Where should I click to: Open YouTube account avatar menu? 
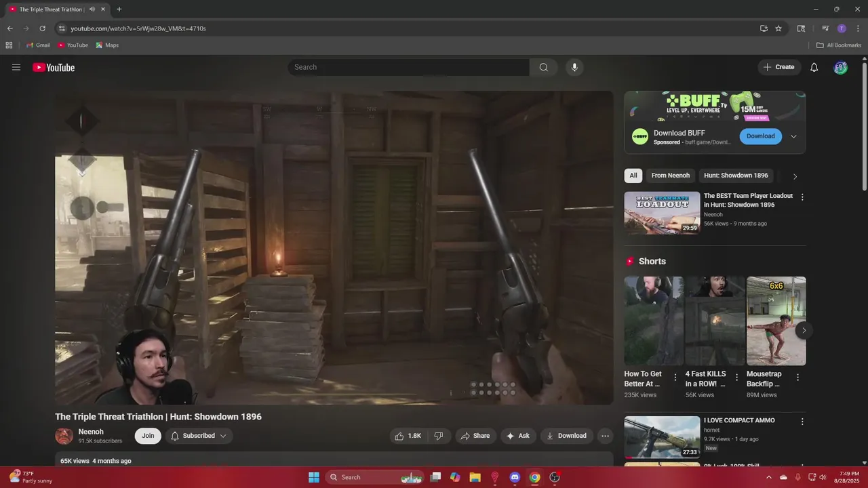[841, 67]
